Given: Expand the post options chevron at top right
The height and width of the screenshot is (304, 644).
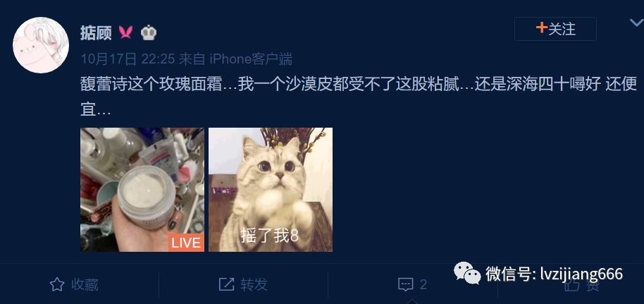Looking at the screenshot, I should pos(637,23).
